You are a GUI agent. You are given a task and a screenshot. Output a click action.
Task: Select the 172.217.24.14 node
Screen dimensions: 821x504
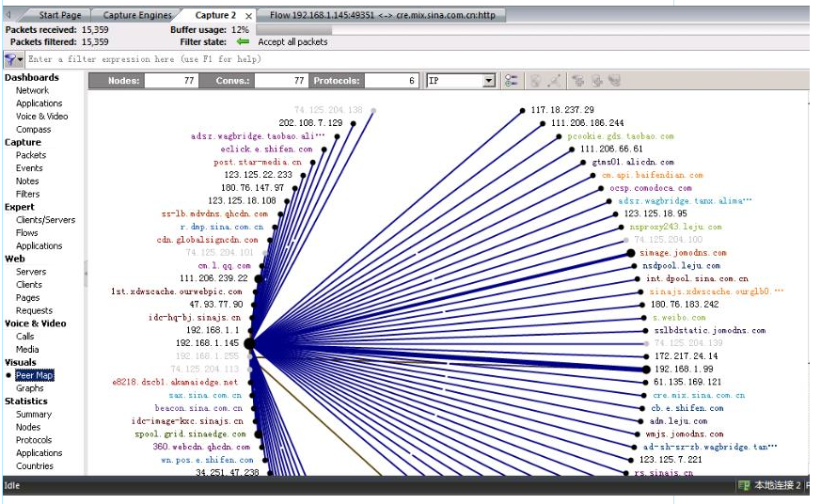686,355
